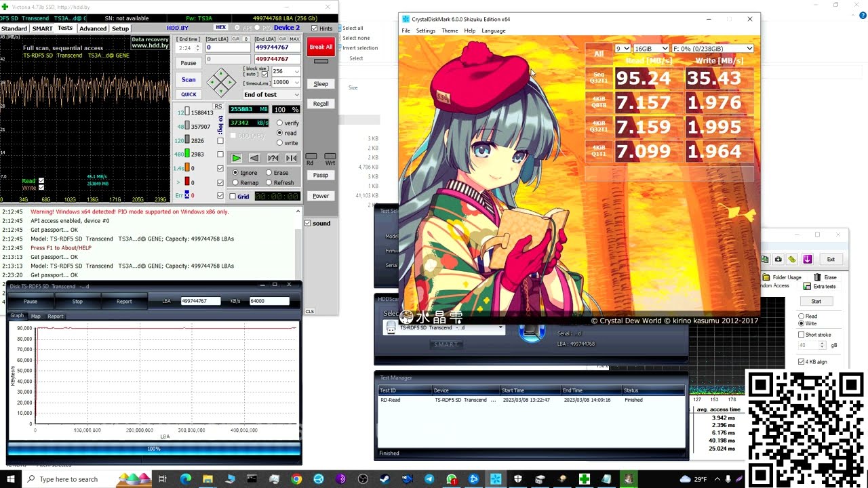Click the Telegram icon on the taskbar
This screenshot has height=488, width=868.
pos(429,479)
